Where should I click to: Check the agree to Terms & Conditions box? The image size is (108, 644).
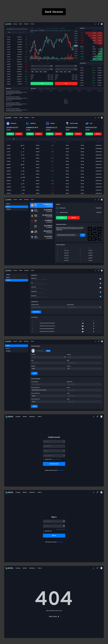43,459
